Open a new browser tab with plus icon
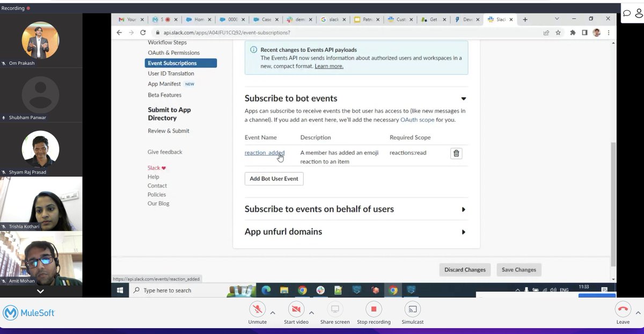 525,19
